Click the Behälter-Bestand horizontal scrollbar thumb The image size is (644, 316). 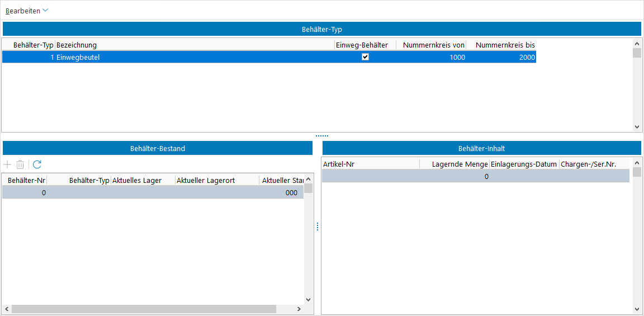click(x=144, y=309)
